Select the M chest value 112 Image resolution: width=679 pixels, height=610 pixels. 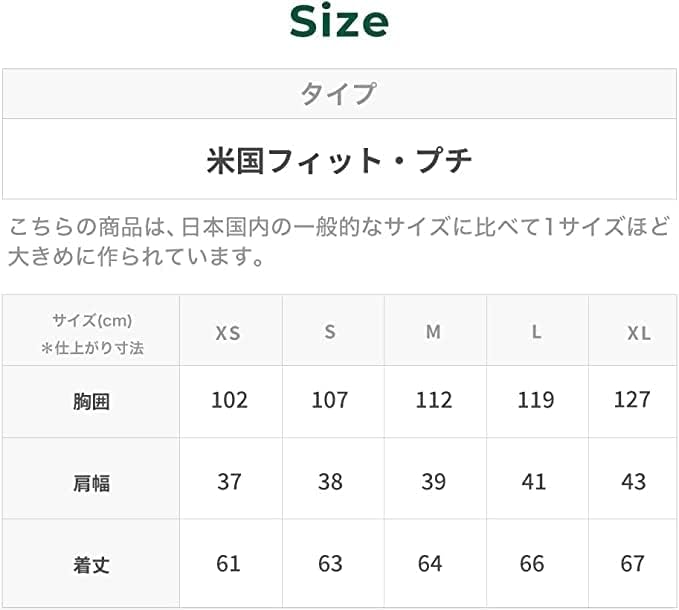(x=433, y=400)
